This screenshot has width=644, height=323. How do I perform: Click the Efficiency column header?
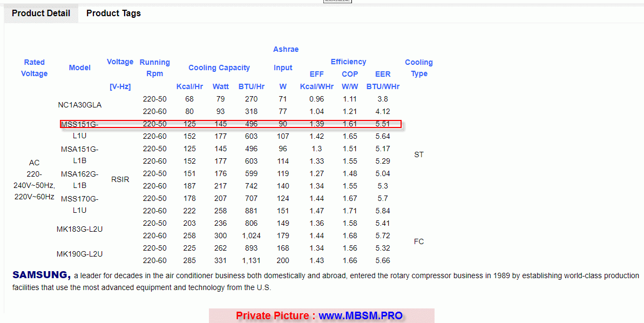348,62
